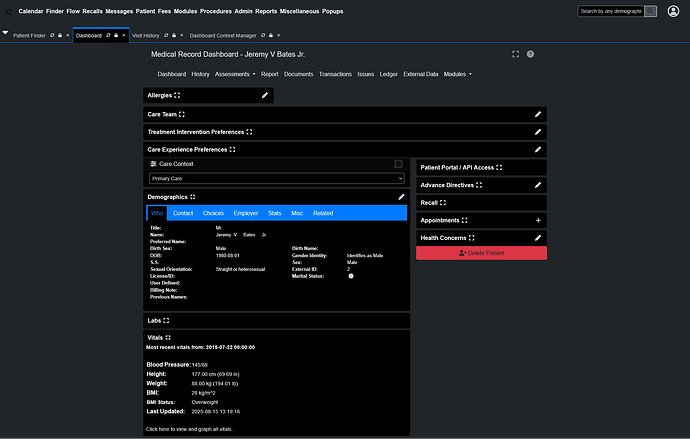Edit the Demographics section
Viewport: 690px width, 439px height.
(x=402, y=197)
